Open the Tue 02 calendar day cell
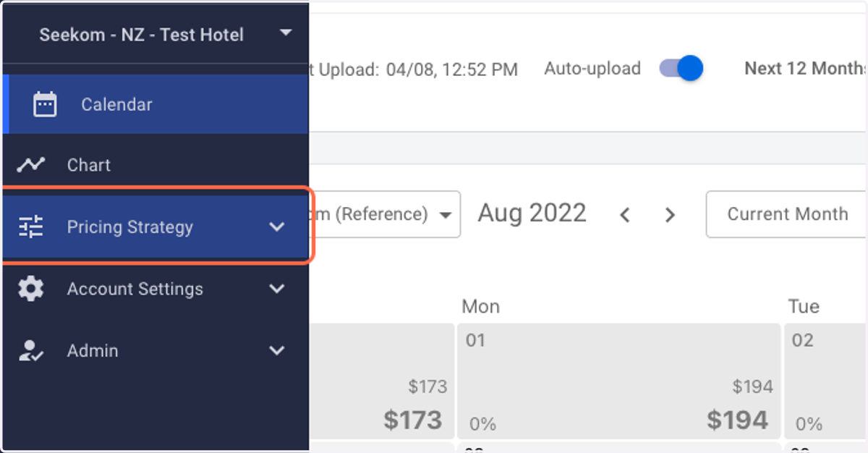This screenshot has width=868, height=453. (x=826, y=381)
